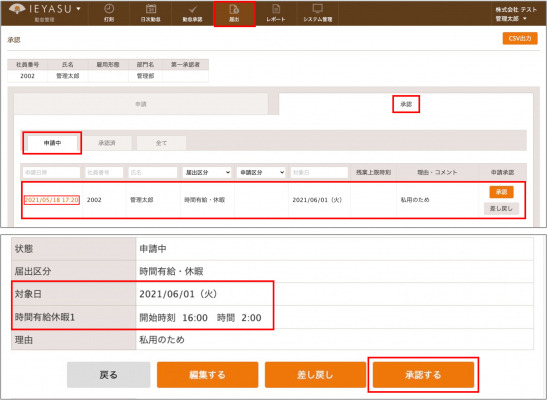Switch to the 承認 tab

(x=406, y=104)
